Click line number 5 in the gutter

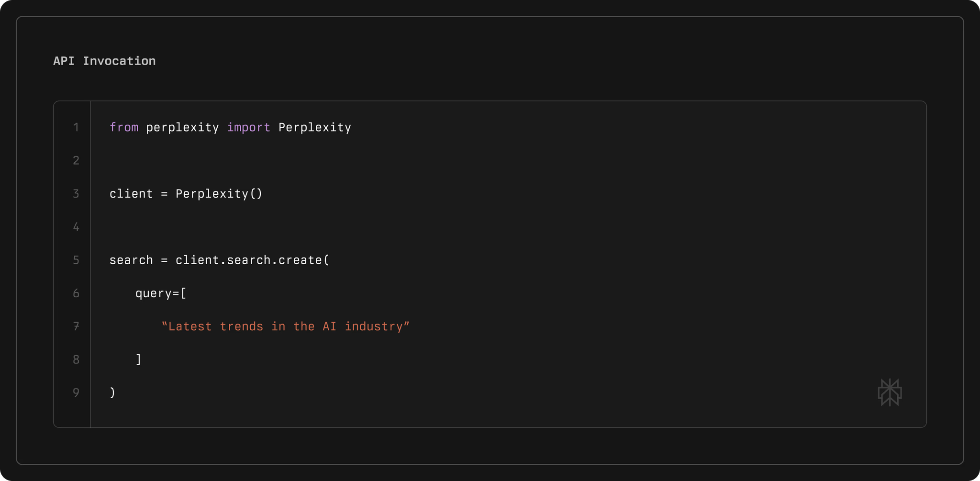[76, 260]
